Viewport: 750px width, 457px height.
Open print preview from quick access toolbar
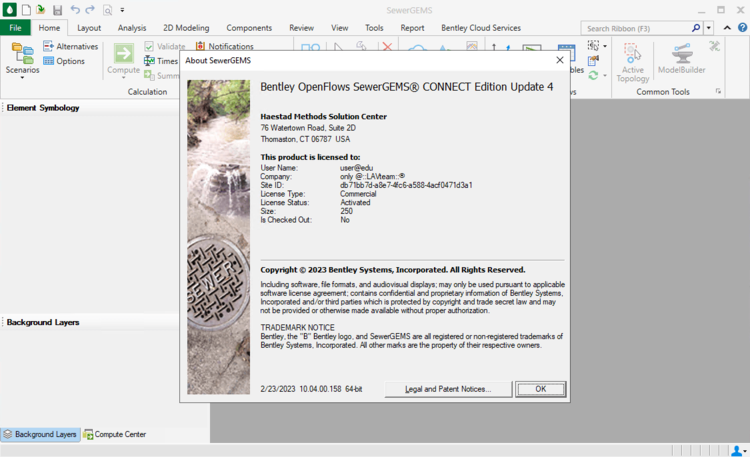pos(108,10)
